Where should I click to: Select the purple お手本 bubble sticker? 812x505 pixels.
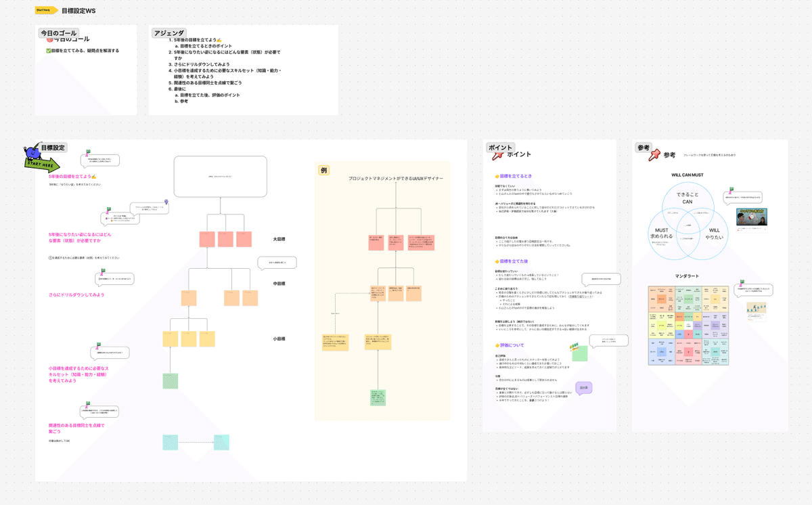point(584,387)
